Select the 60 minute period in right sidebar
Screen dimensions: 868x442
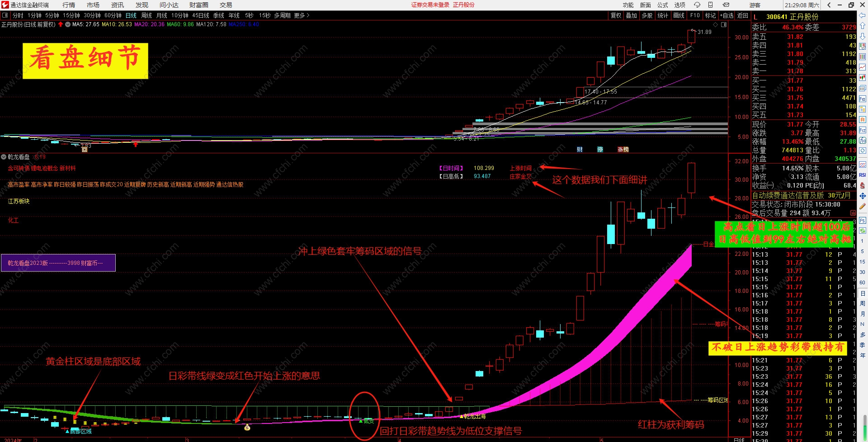tap(863, 282)
